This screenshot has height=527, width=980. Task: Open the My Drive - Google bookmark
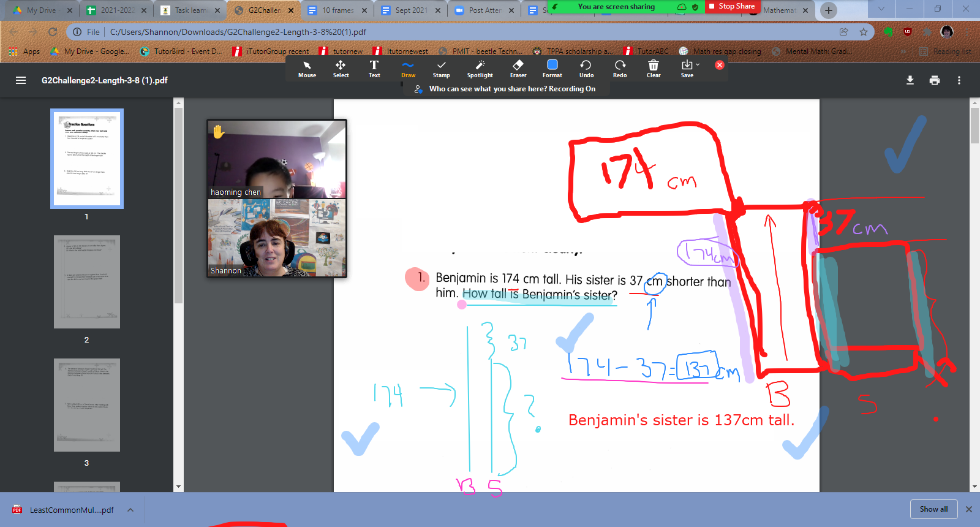(90, 51)
